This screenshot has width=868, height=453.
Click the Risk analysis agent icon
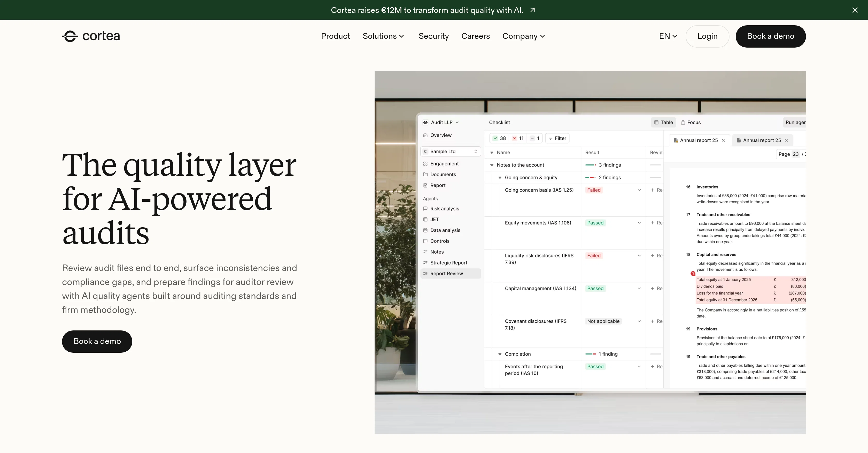(x=425, y=208)
